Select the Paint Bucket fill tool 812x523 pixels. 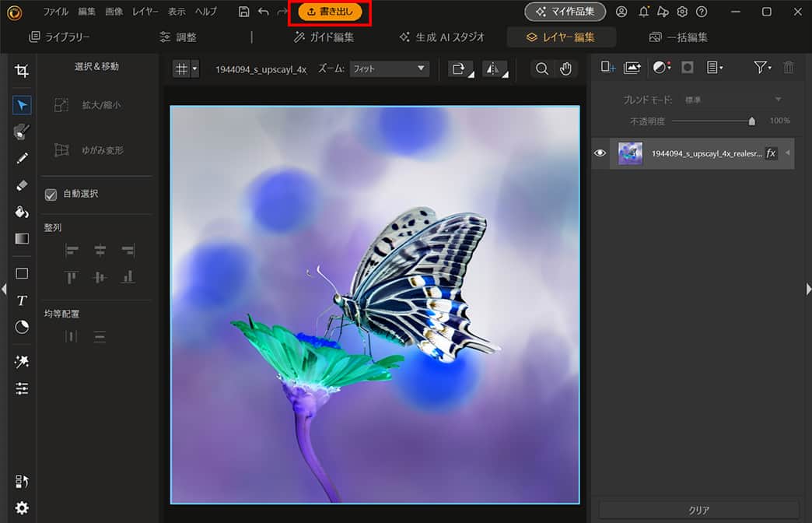pyautogui.click(x=22, y=211)
